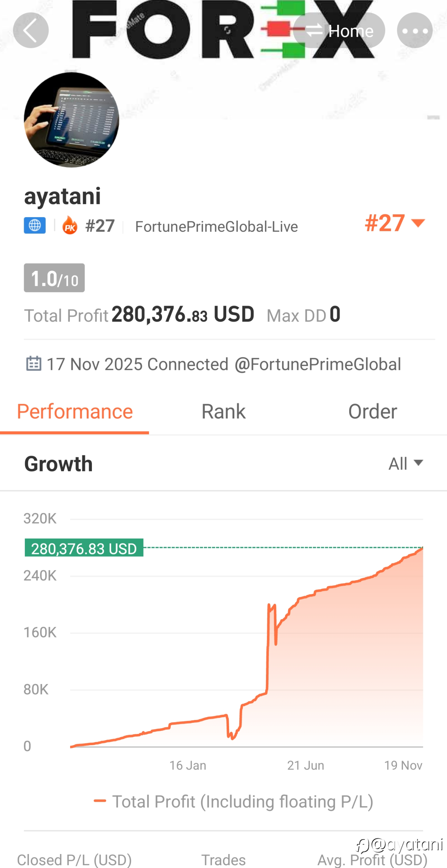The image size is (447, 868).
Task: Tap the back arrow icon
Action: point(31,30)
